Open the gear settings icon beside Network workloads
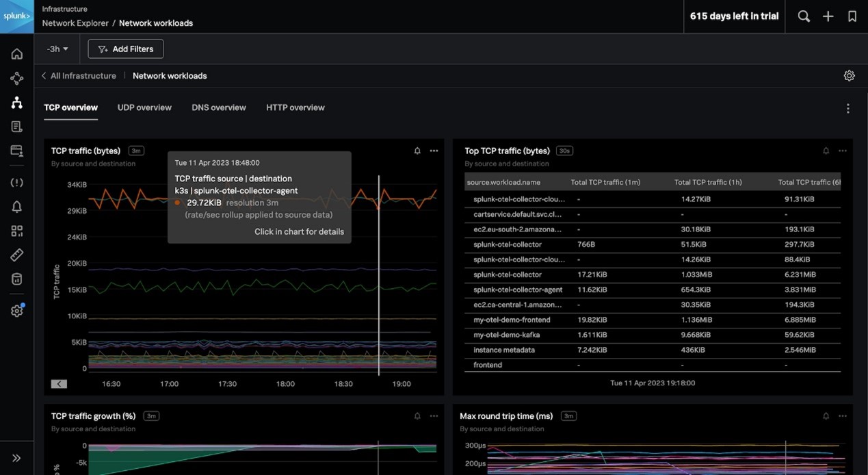 click(849, 76)
